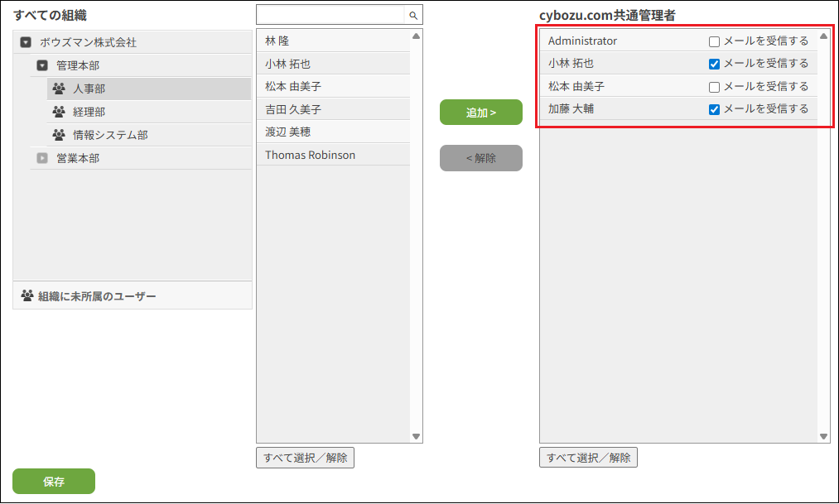Select Thomas Robinson in the user list
Viewport: 839px width, 504px height.
(x=310, y=155)
